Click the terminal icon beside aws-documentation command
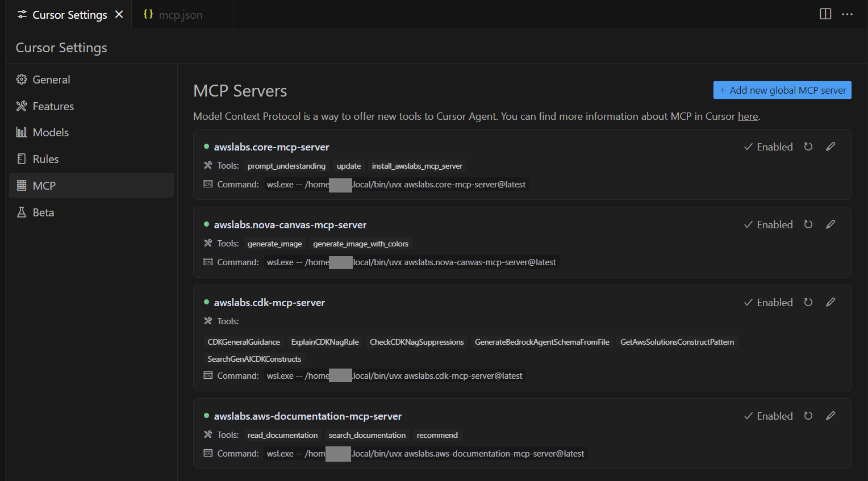This screenshot has width=868, height=481. click(208, 453)
